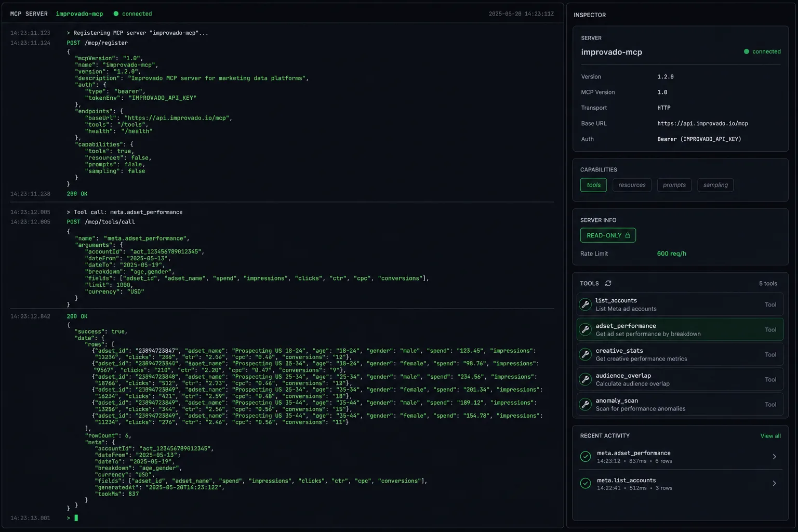This screenshot has height=532, width=798.
Task: Click the wrench icon for creative_stats
Action: coord(586,354)
